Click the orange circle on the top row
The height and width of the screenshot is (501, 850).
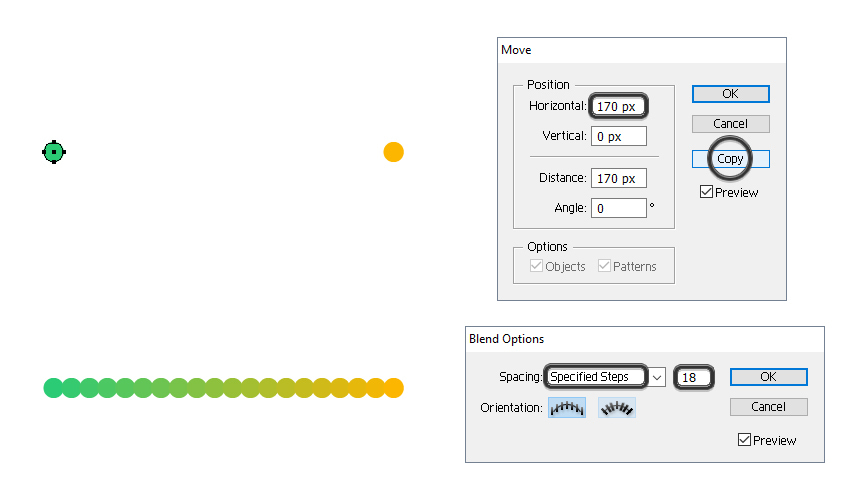pos(393,152)
